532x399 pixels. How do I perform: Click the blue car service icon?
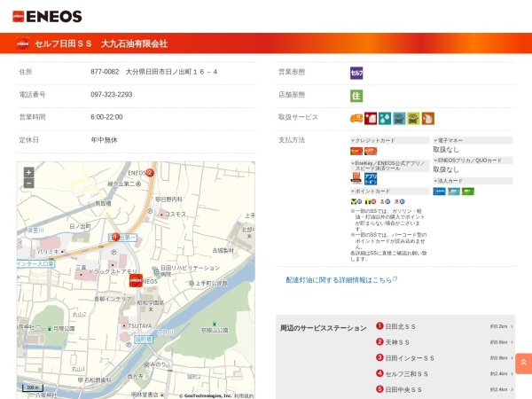tap(399, 119)
